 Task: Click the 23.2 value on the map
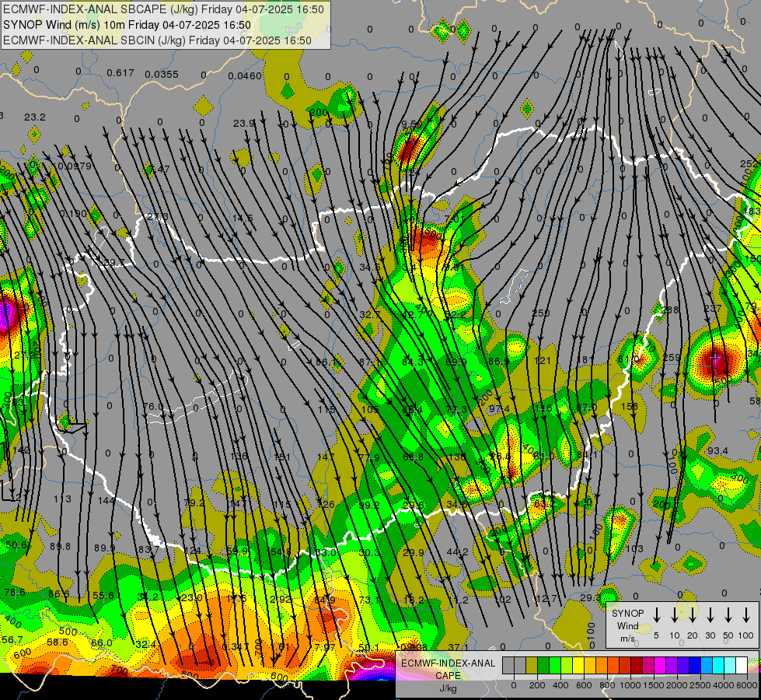34,117
